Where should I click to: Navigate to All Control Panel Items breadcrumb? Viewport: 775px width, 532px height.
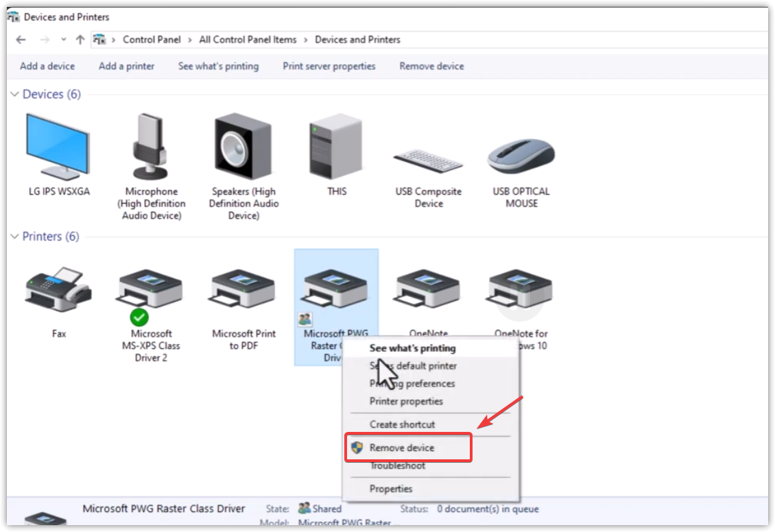[x=248, y=40]
